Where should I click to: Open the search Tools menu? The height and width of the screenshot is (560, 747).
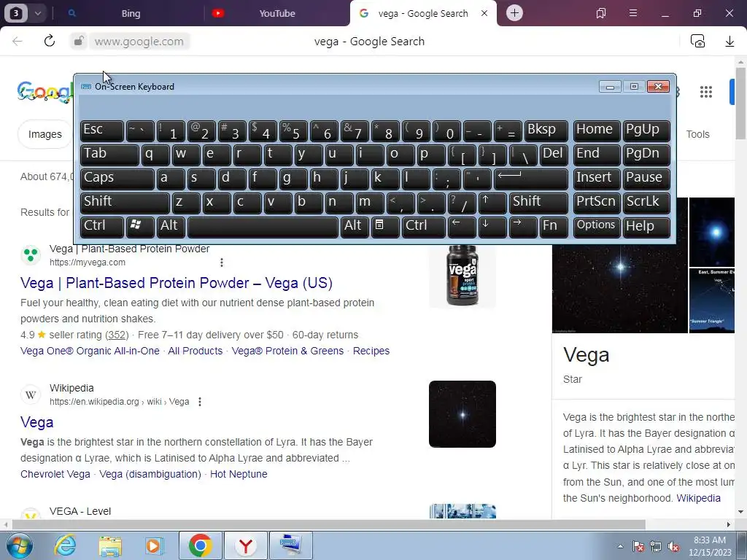coord(697,134)
